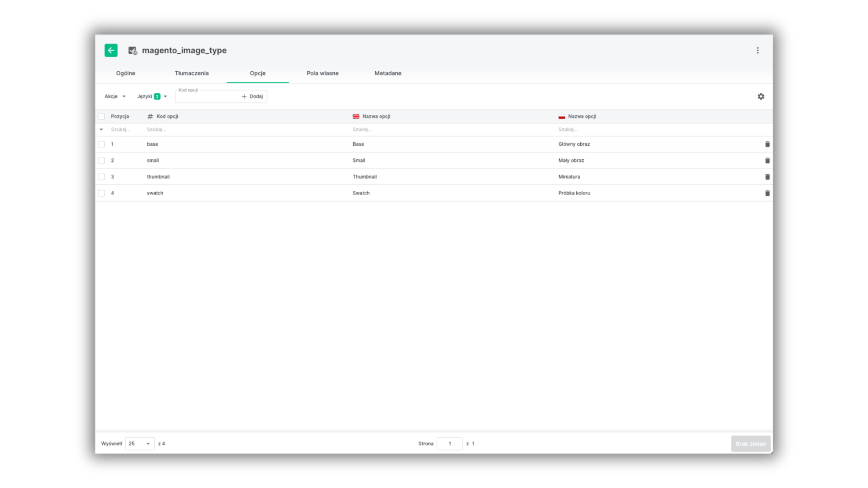868x488 pixels.
Task: Toggle the select-all checkbox in header
Action: (101, 116)
